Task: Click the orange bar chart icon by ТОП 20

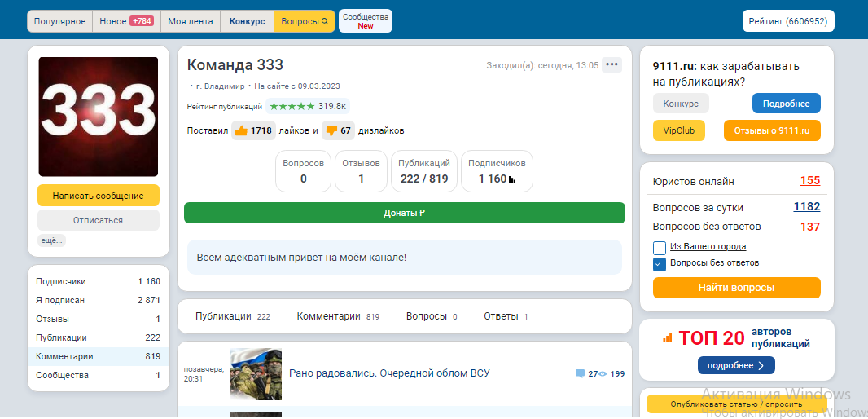Action: click(667, 337)
